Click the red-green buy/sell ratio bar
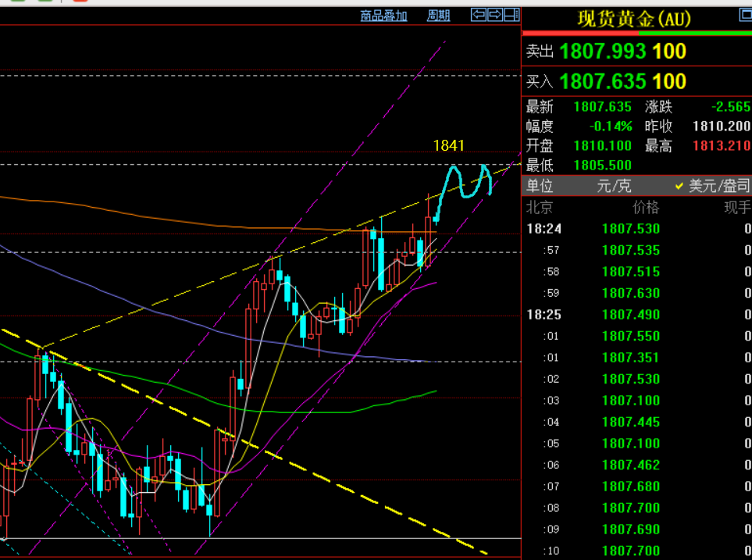This screenshot has width=752, height=560. pos(637,33)
